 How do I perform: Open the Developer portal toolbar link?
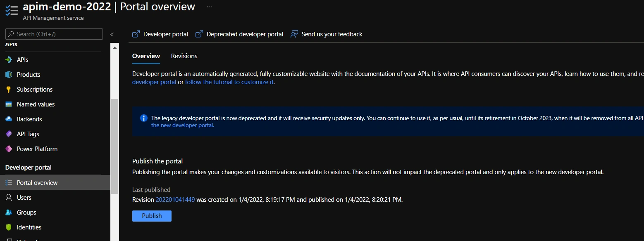click(x=160, y=34)
